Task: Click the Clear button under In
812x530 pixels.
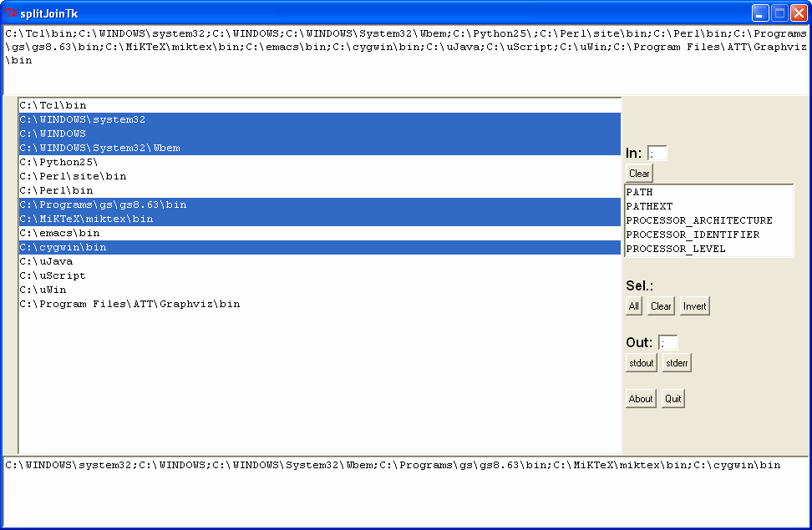Action: click(x=639, y=174)
